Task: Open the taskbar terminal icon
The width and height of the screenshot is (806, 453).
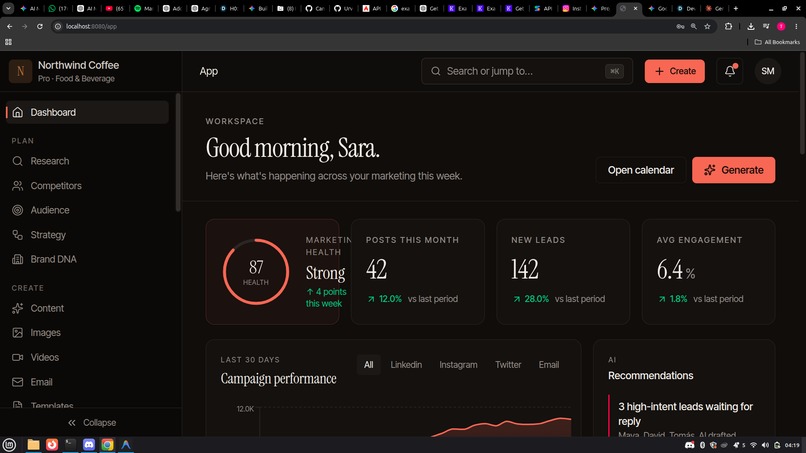Action: coord(70,445)
